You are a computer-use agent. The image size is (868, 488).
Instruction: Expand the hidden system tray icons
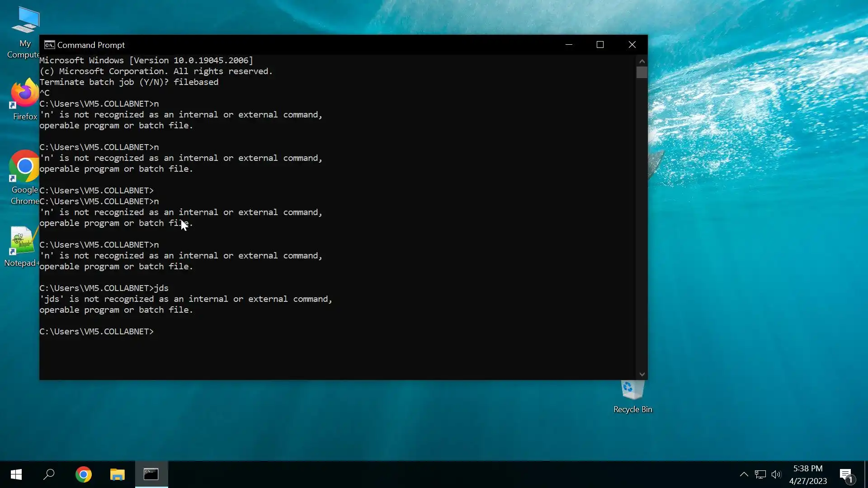pyautogui.click(x=744, y=474)
